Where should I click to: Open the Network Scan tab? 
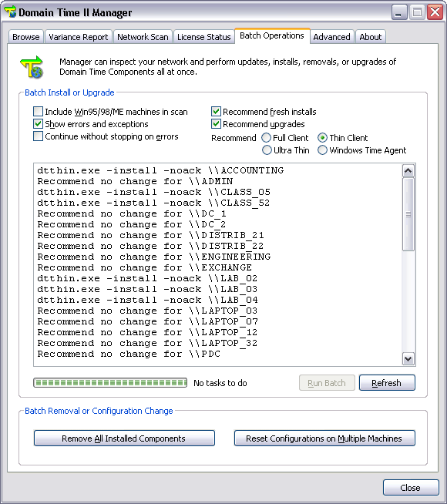(143, 37)
